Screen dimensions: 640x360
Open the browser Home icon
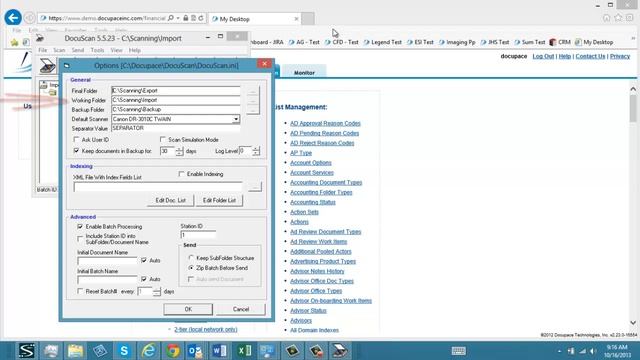pos(607,18)
